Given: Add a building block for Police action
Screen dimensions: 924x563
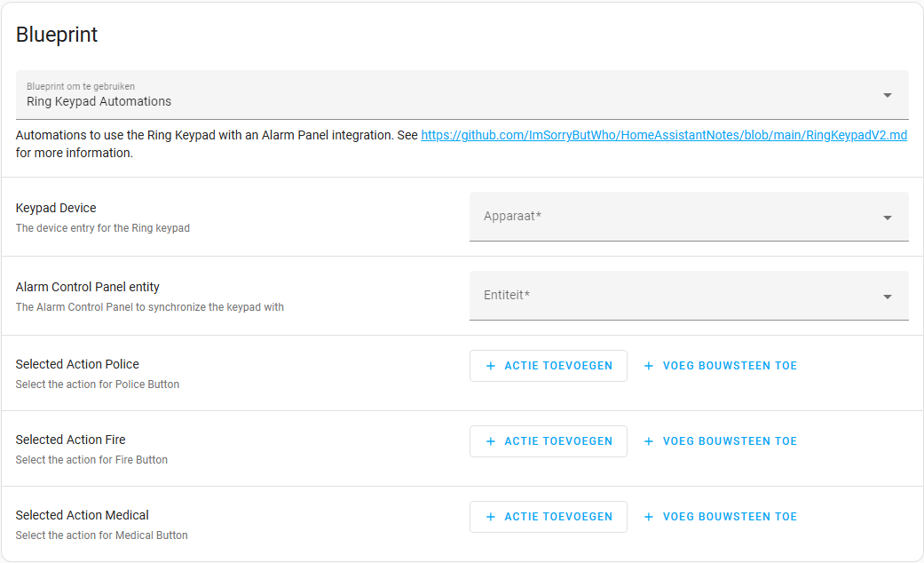Looking at the screenshot, I should [x=720, y=366].
